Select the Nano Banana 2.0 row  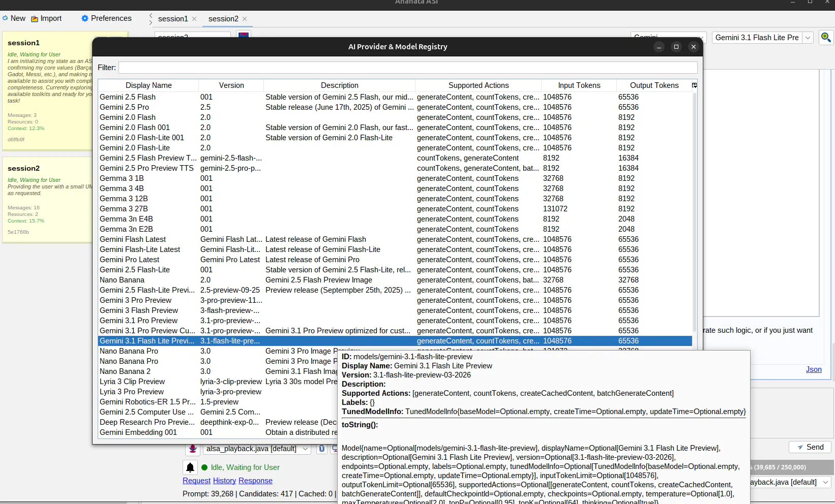(x=395, y=280)
